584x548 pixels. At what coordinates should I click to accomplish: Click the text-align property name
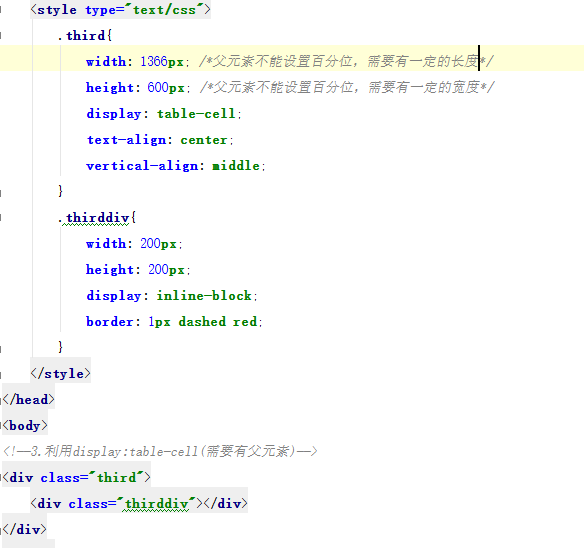coord(127,140)
